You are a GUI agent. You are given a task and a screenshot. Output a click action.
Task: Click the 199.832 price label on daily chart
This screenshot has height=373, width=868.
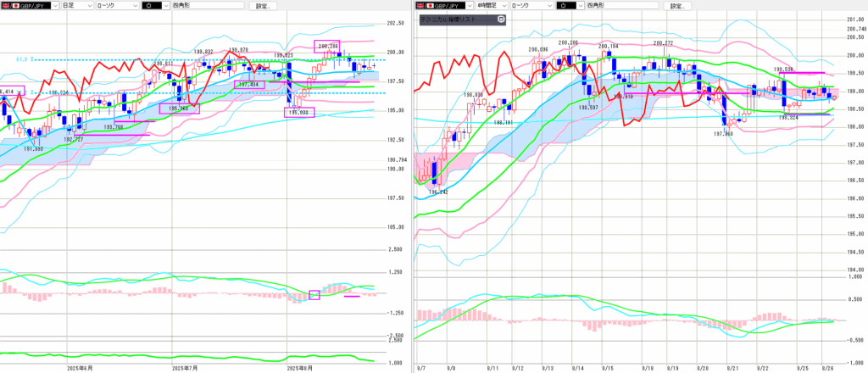(205, 52)
